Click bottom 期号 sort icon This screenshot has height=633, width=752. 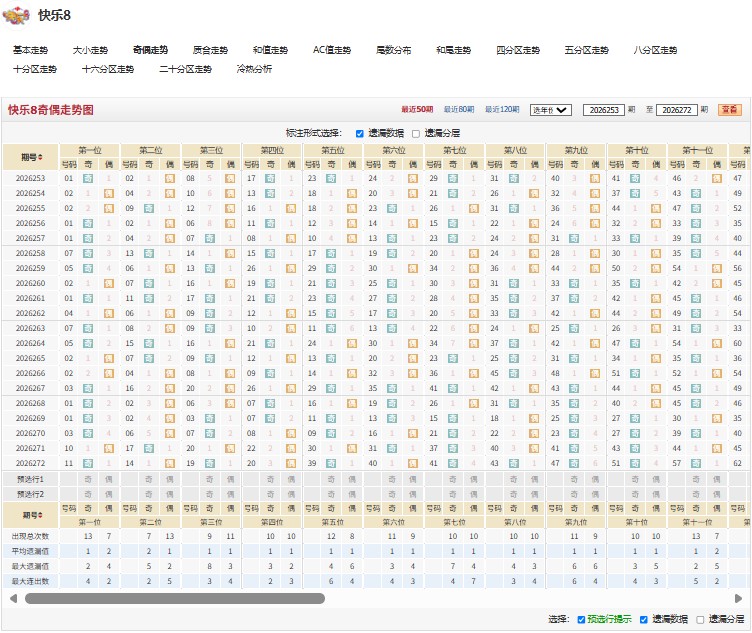pyautogui.click(x=40, y=515)
